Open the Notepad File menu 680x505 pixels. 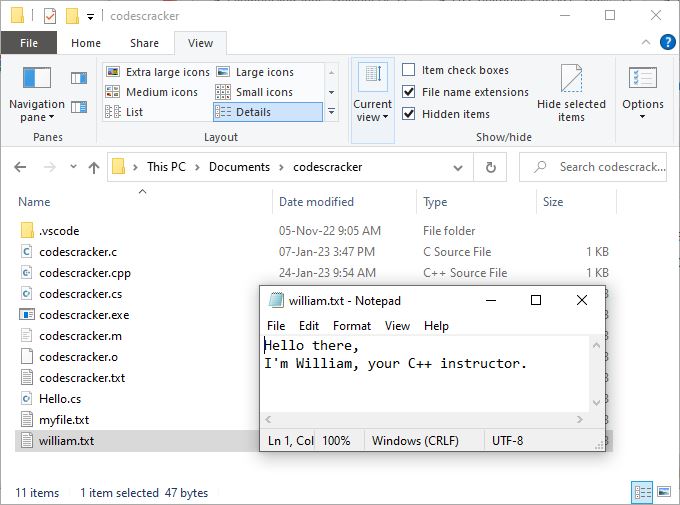pos(276,326)
